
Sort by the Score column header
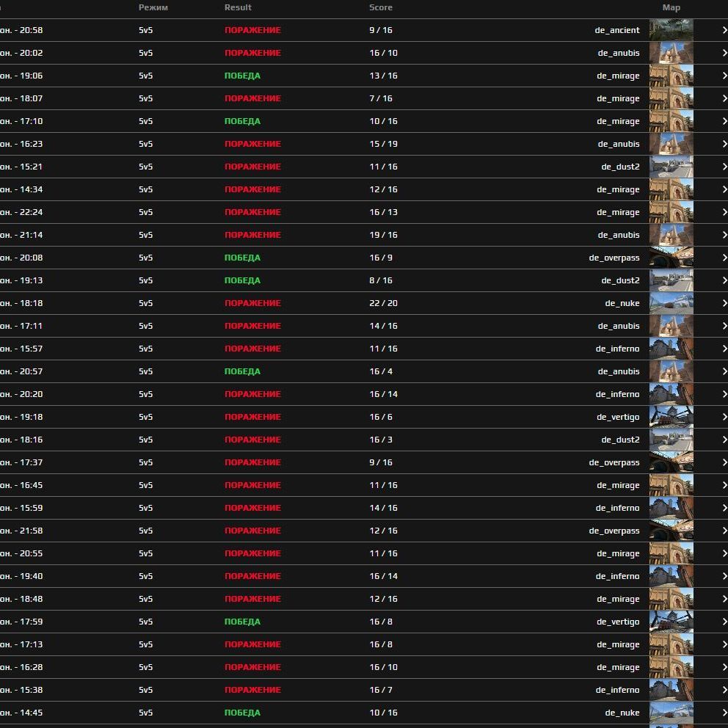point(380,7)
